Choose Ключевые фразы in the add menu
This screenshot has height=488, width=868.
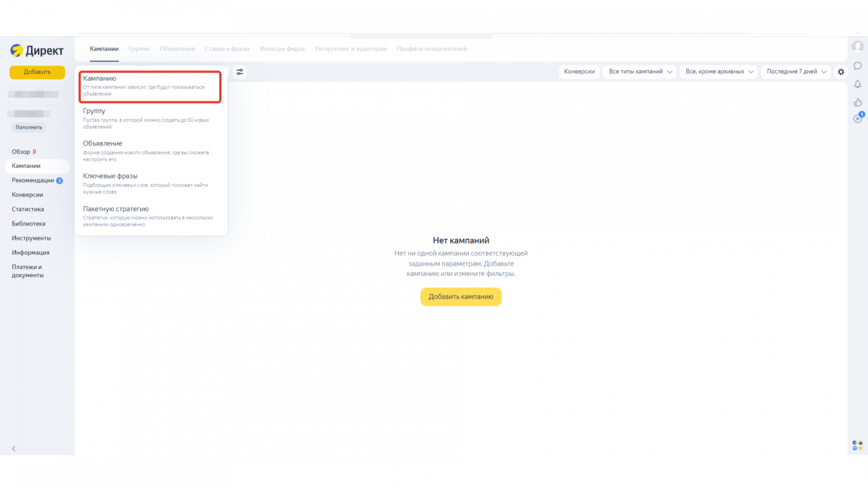(150, 184)
